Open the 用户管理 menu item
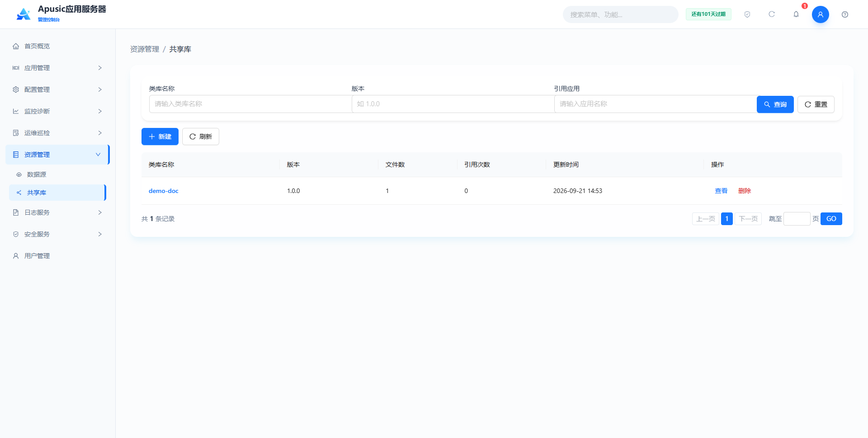 [x=57, y=256]
